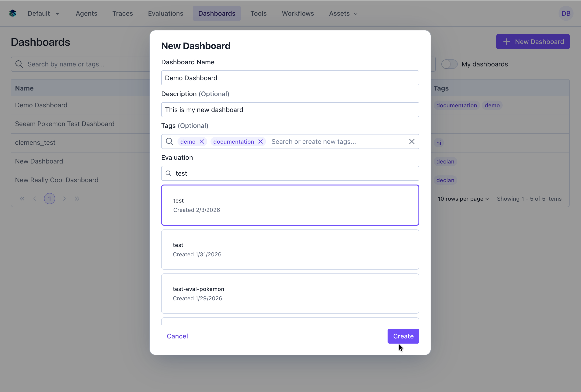Go to the next page chevron
The height and width of the screenshot is (392, 581).
pyautogui.click(x=64, y=198)
